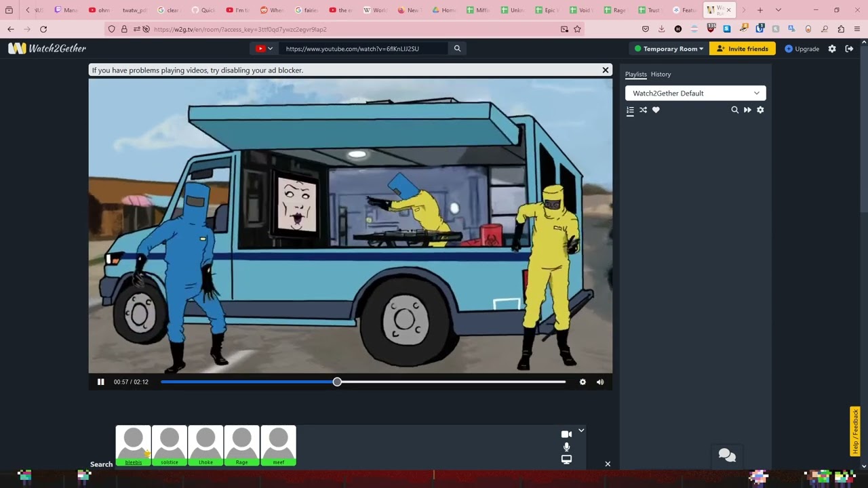This screenshot has width=868, height=488.
Task: Open the chat bubbles panel
Action: 727,455
